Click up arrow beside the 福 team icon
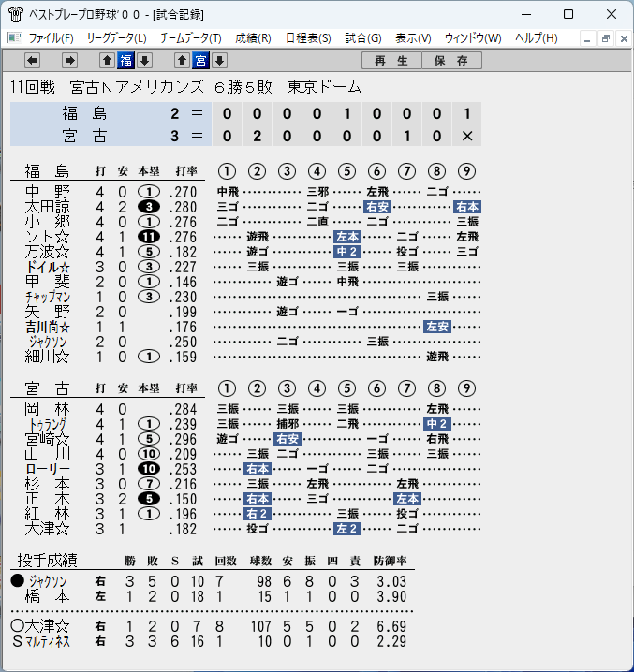Viewport: 634px width, 672px height. 108,61
